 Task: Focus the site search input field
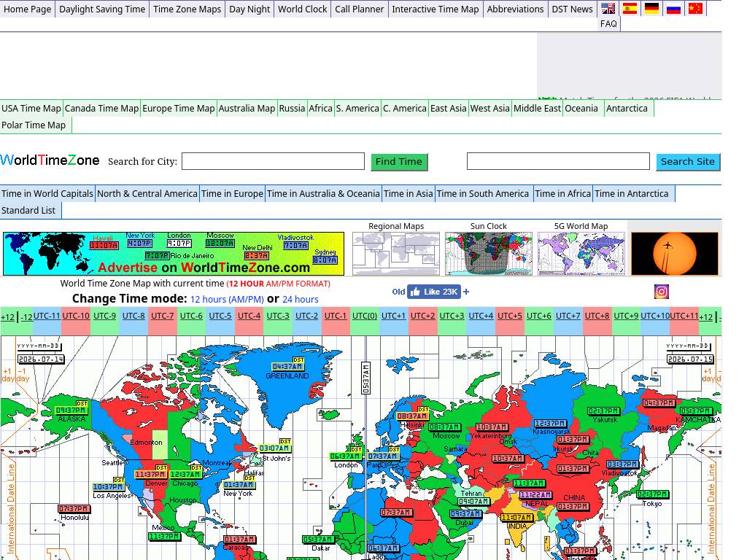(558, 161)
